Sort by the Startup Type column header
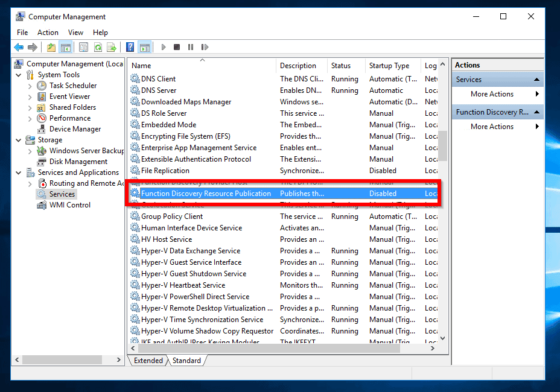 pos(393,66)
